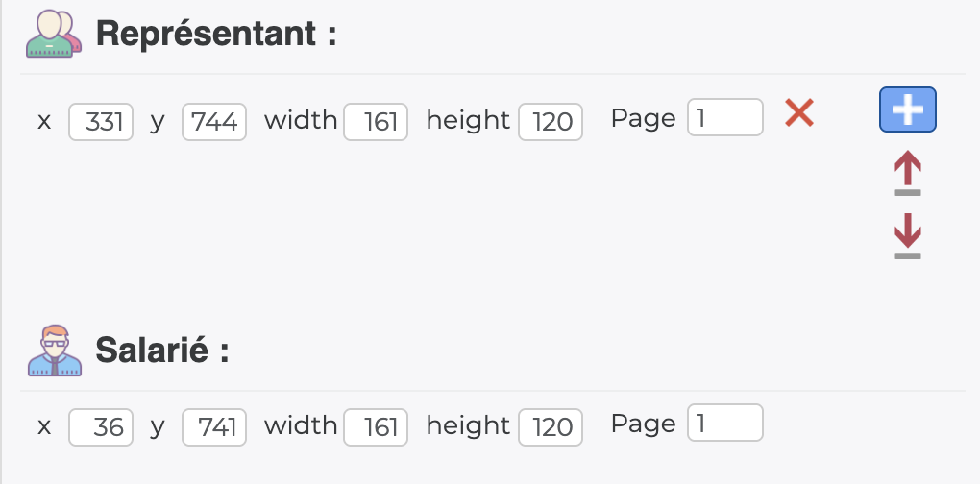The width and height of the screenshot is (980, 484).
Task: Click the Salarié employee avatar icon
Action: point(55,351)
